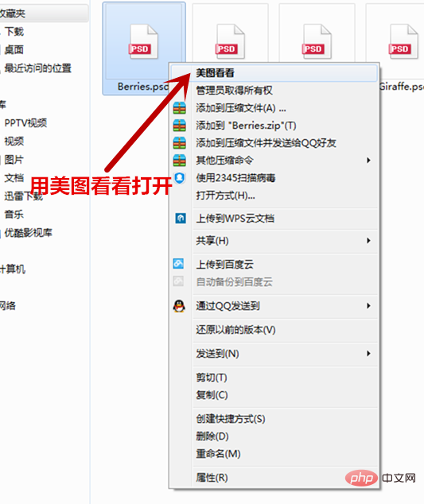
Task: Open the 图片 library
Action: (x=14, y=160)
